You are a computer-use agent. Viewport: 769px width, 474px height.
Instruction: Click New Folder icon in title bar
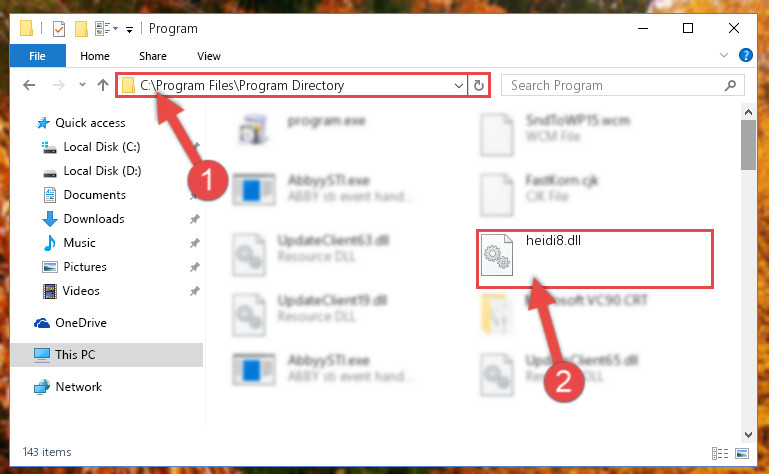(81, 29)
